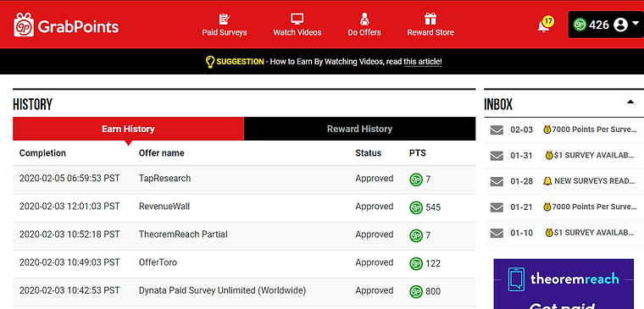Image resolution: width=644 pixels, height=309 pixels.
Task: Select OfferToro offer name
Action: click(158, 262)
